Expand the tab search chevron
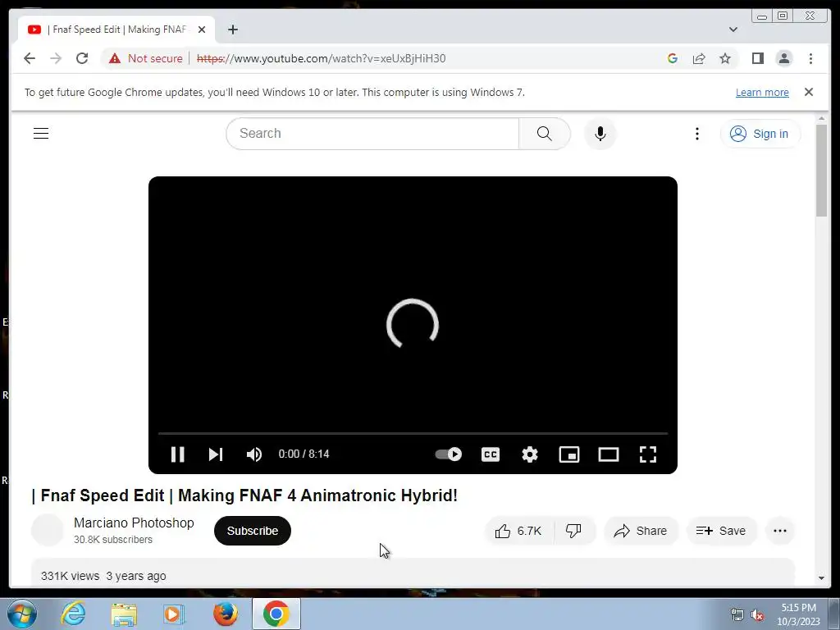This screenshot has width=840, height=630. 733,30
